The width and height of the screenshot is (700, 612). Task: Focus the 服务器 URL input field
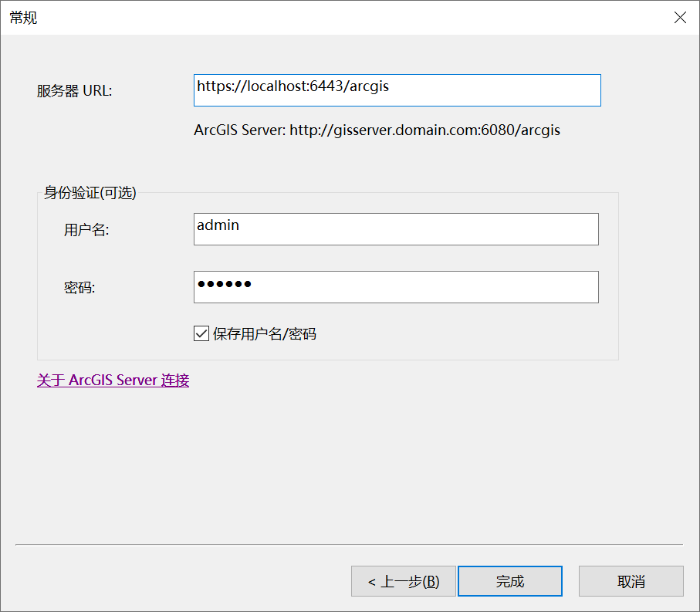click(x=397, y=90)
